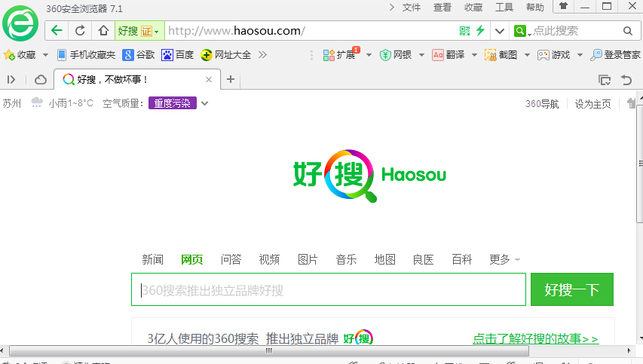Open new tab with plus button

click(x=231, y=79)
